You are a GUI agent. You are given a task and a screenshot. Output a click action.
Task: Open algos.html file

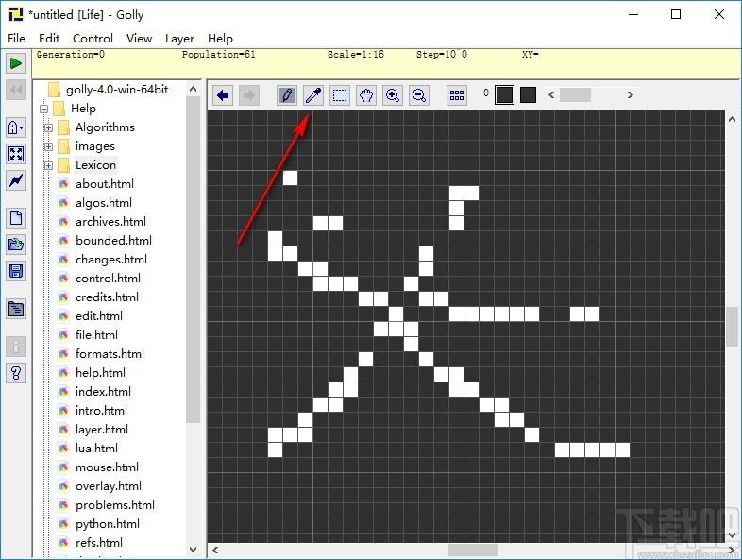tap(104, 203)
